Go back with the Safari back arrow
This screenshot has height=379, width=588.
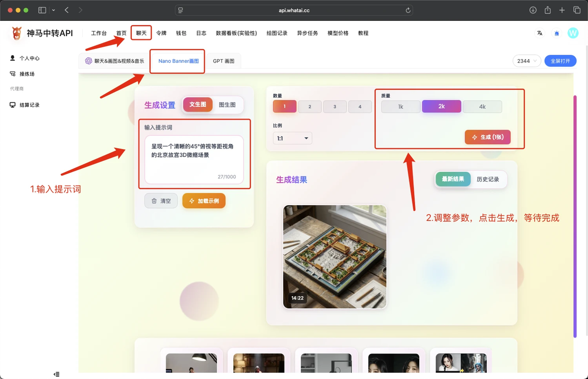pyautogui.click(x=67, y=10)
